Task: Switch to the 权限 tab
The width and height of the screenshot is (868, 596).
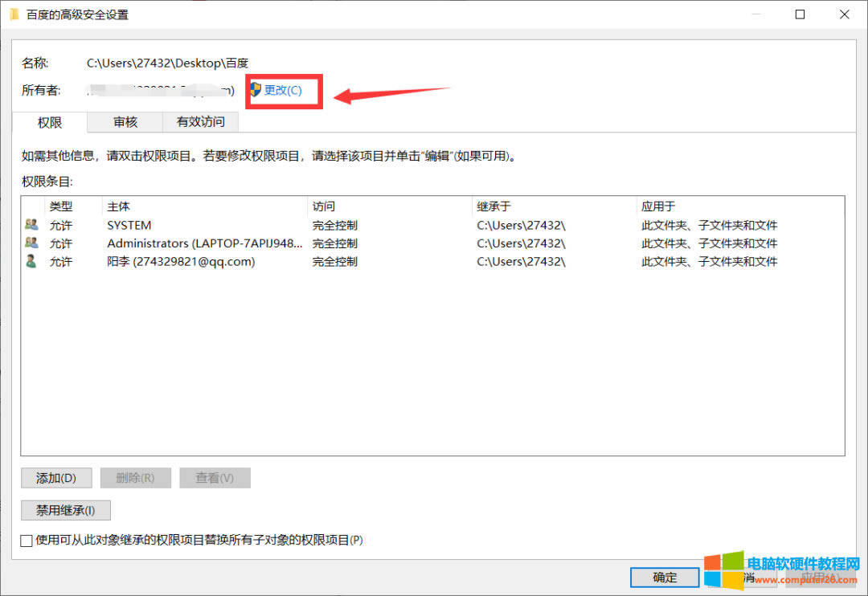Action: click(50, 122)
